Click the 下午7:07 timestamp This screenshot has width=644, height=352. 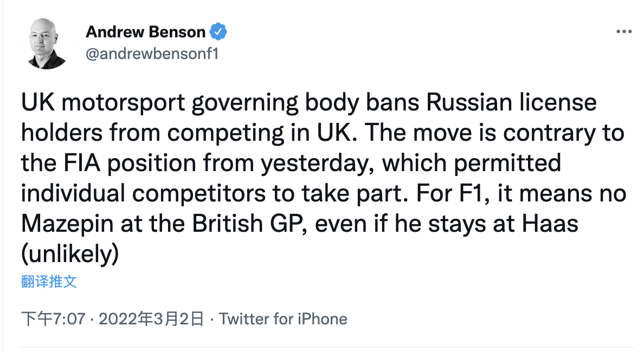click(53, 318)
